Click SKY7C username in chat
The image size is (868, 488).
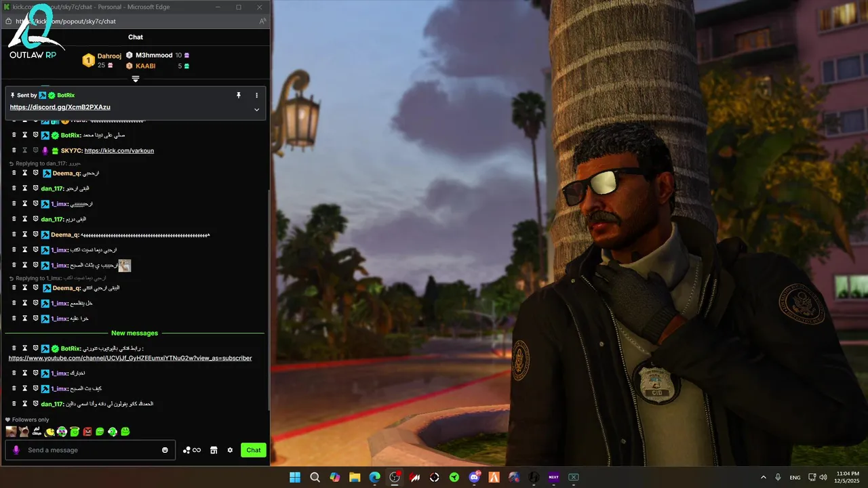(x=71, y=150)
